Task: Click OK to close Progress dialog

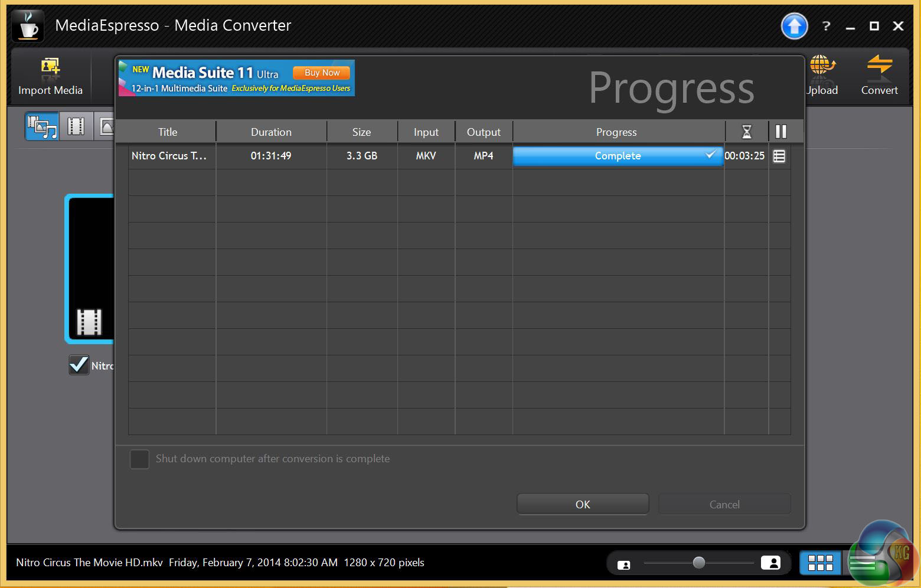Action: pyautogui.click(x=583, y=504)
